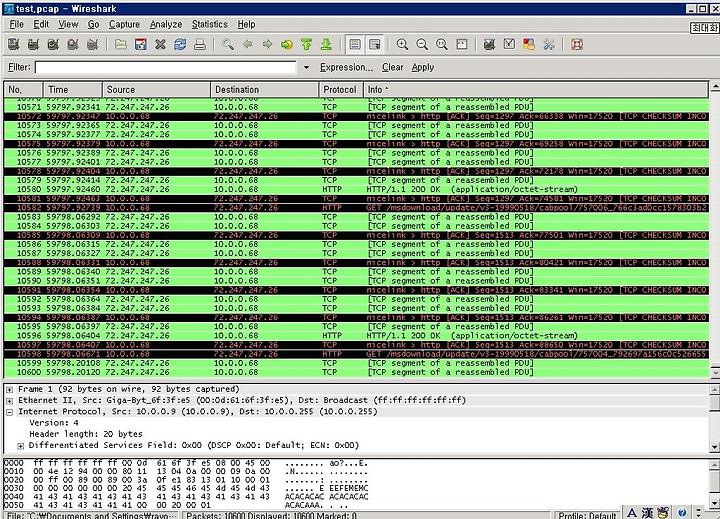The image size is (720, 519).
Task: Edit capture filters icon
Action: [x=489, y=45]
